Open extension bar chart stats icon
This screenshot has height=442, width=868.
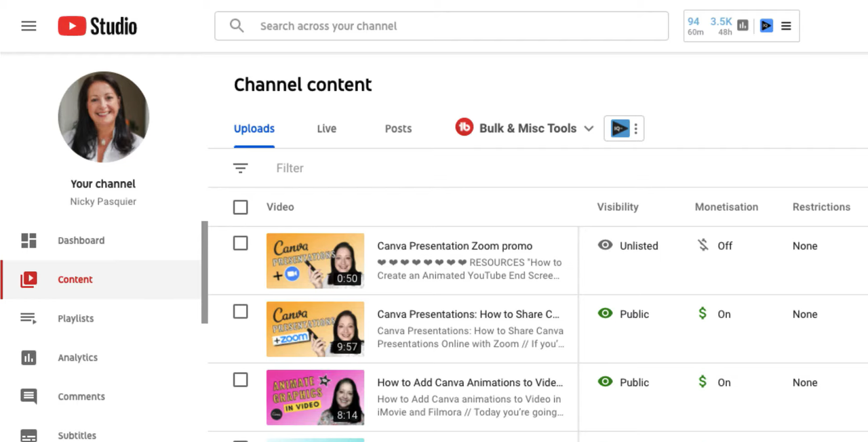[743, 26]
